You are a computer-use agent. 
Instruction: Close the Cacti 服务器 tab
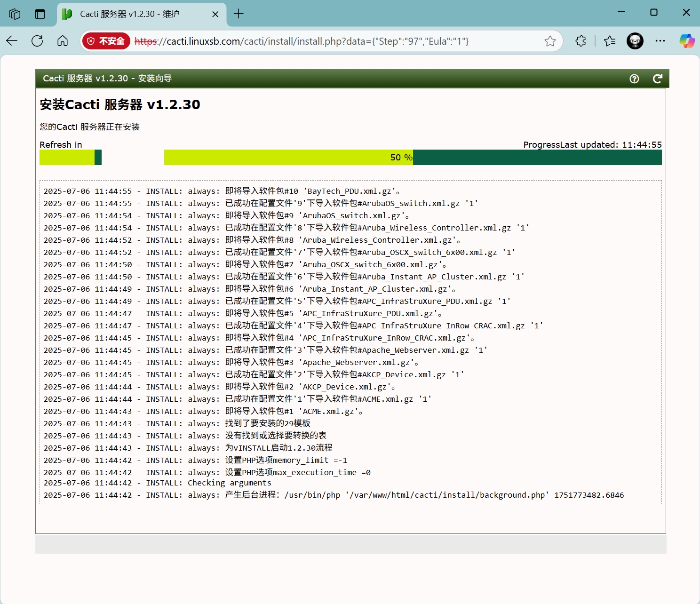[215, 14]
